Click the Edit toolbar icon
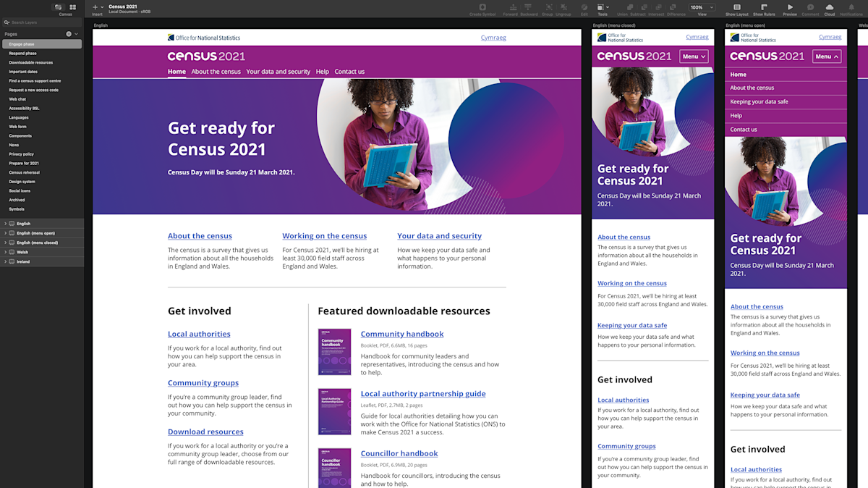Screen dimensions: 868x488 pos(584,9)
